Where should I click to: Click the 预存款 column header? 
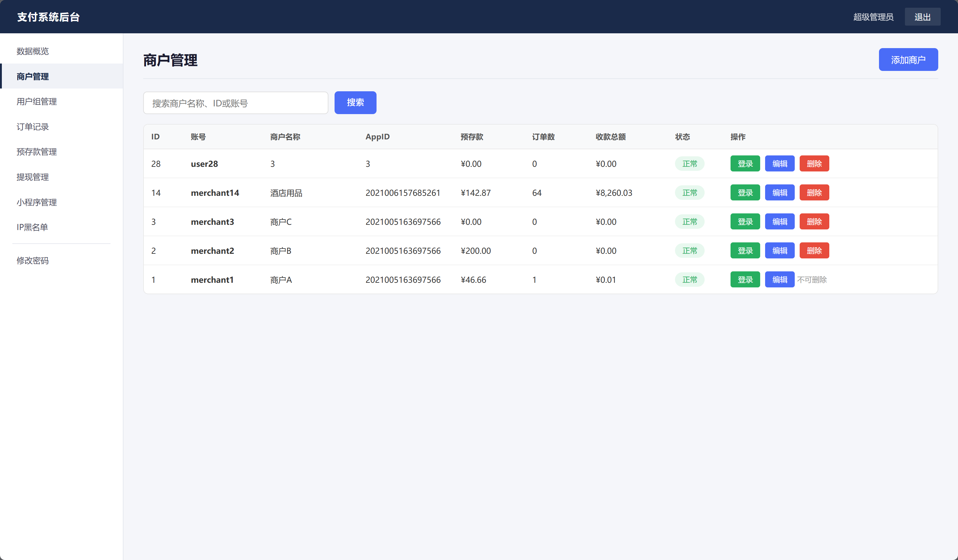(472, 137)
